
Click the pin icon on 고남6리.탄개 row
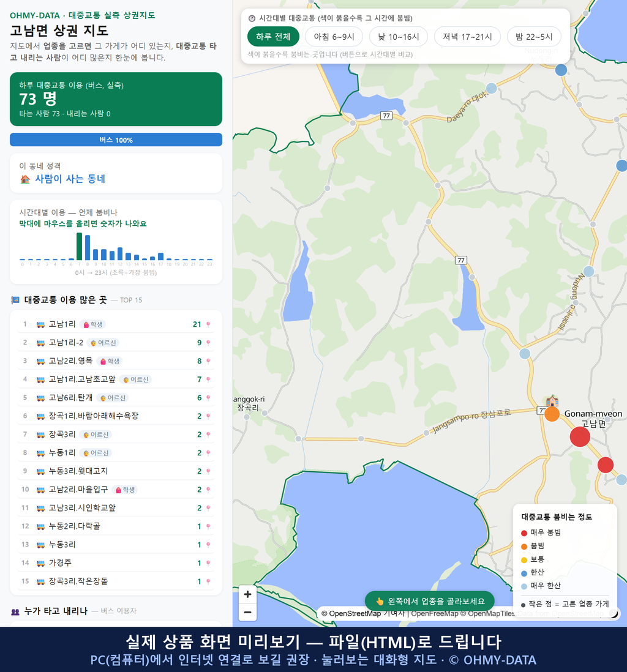click(208, 398)
